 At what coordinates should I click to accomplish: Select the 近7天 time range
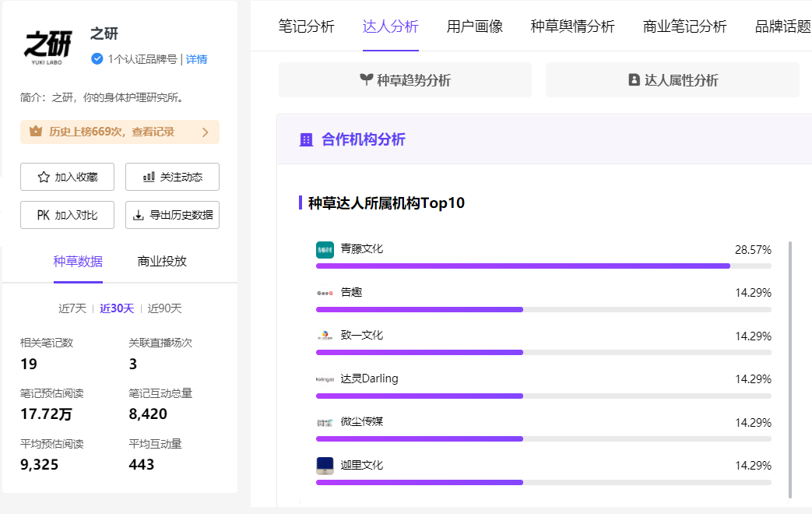[72, 308]
